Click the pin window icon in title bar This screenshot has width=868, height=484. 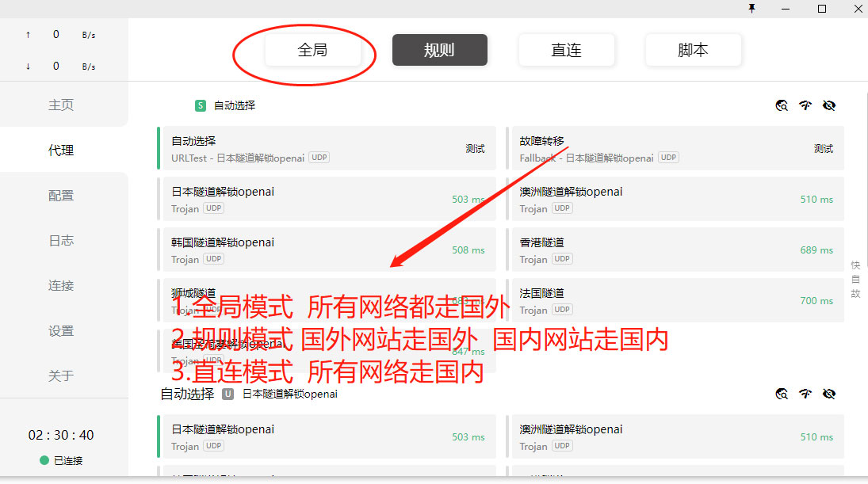[x=751, y=9]
